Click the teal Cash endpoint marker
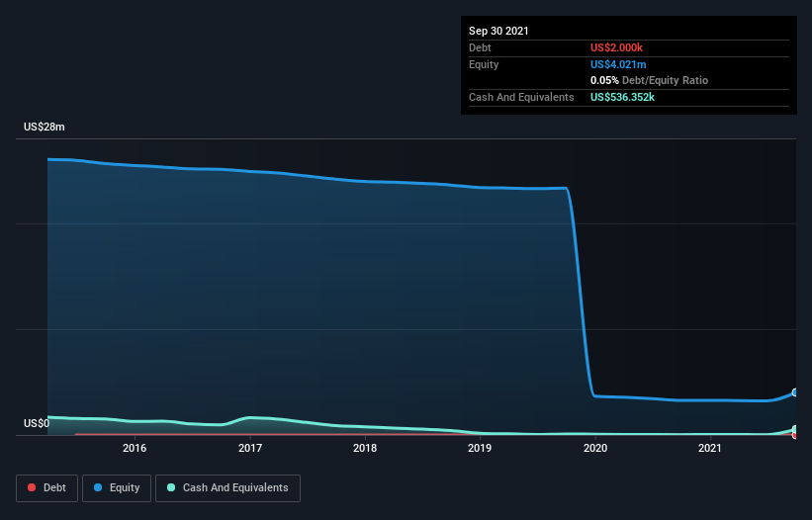 pos(794,429)
